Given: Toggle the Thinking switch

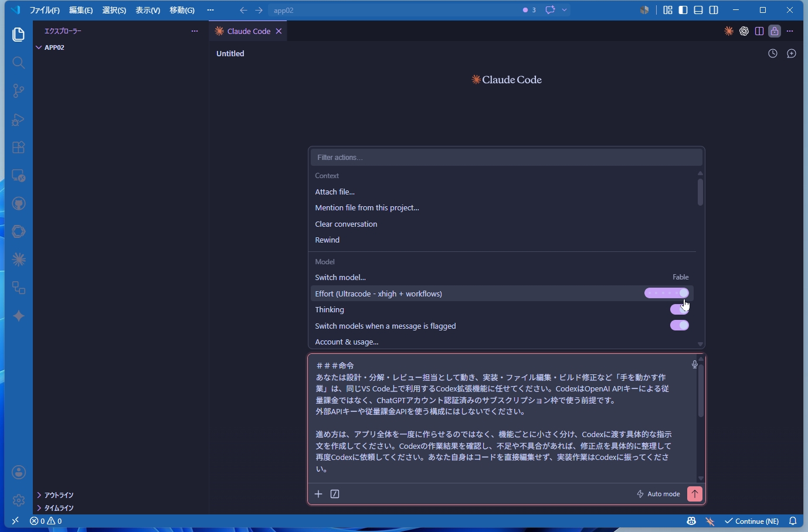Looking at the screenshot, I should (x=680, y=309).
